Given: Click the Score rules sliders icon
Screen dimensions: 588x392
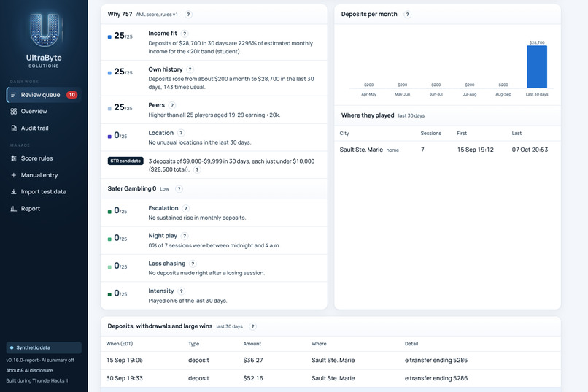Looking at the screenshot, I should pyautogui.click(x=14, y=158).
